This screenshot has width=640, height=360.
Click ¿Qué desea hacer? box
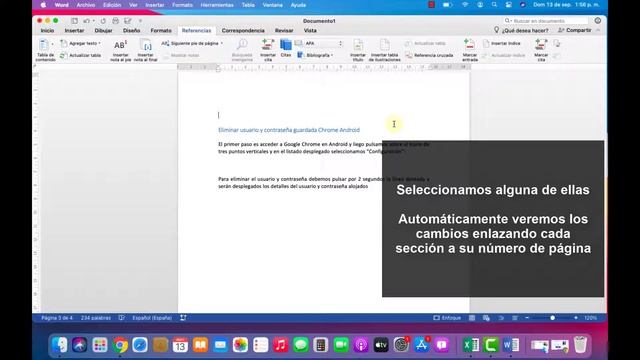click(x=521, y=30)
